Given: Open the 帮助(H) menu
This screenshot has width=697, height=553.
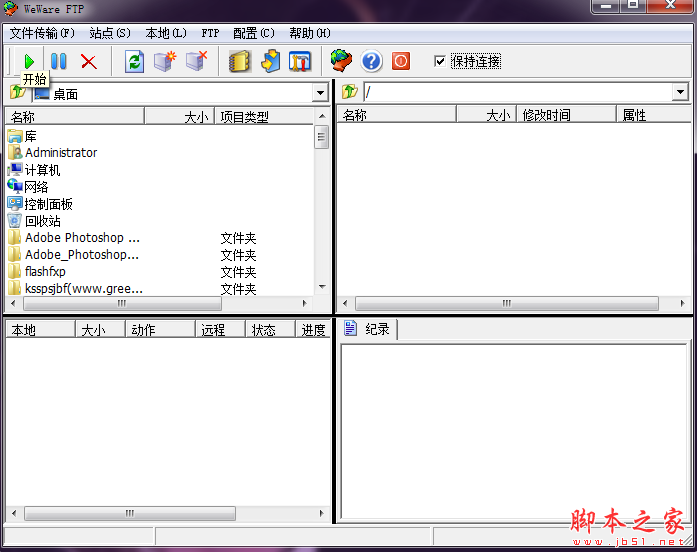Looking at the screenshot, I should click(x=310, y=33).
